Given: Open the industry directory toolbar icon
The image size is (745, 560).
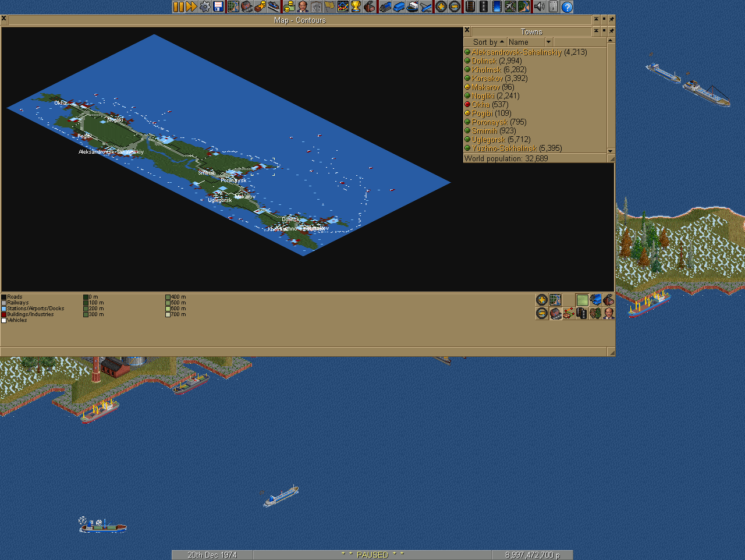Looking at the screenshot, I should tap(370, 6).
